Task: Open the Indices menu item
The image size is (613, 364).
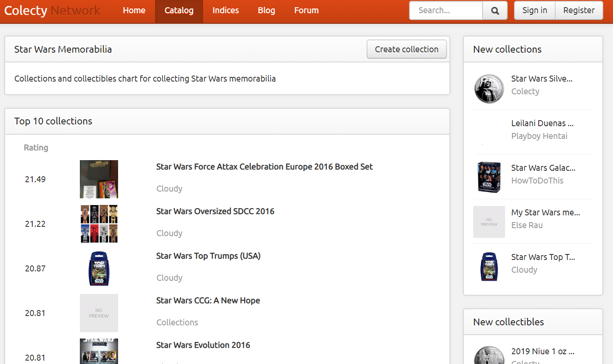Action: (x=226, y=10)
